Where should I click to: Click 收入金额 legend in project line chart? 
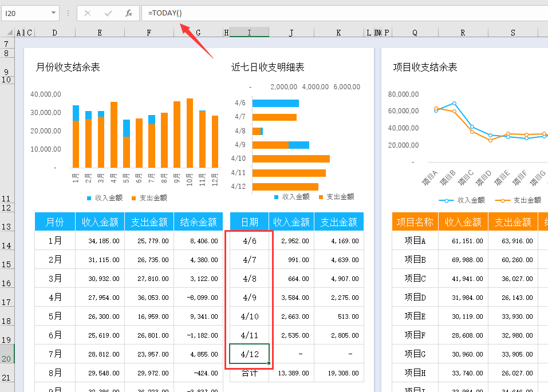(462, 200)
